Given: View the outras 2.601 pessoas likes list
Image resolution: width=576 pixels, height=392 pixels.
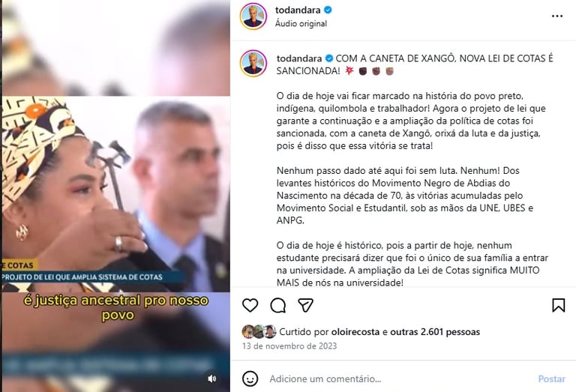Looking at the screenshot, I should point(435,332).
